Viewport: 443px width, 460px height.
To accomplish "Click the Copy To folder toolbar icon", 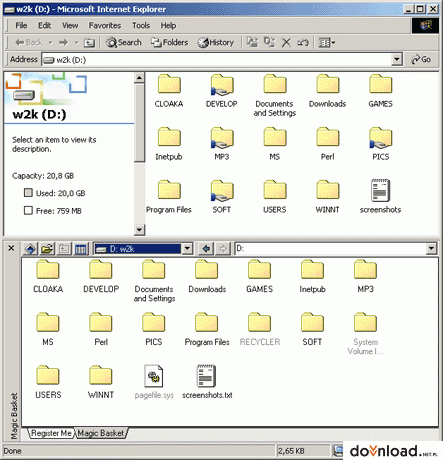I will point(269,42).
